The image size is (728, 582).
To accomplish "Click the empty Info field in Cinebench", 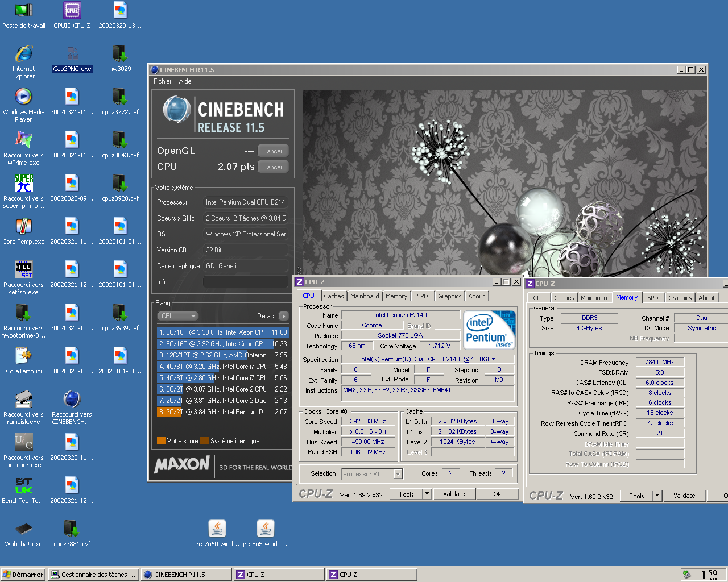I will (x=246, y=282).
